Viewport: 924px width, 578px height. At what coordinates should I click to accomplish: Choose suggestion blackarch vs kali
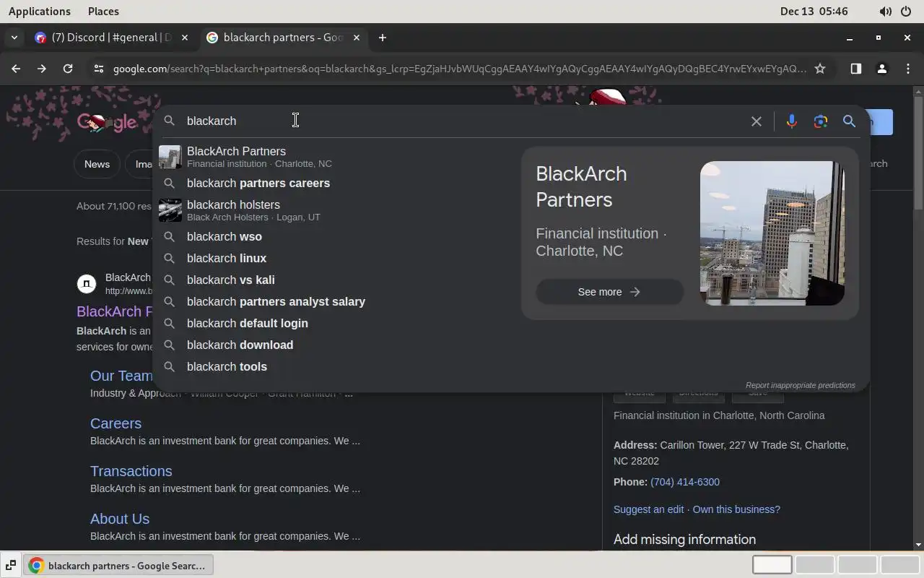(336, 280)
